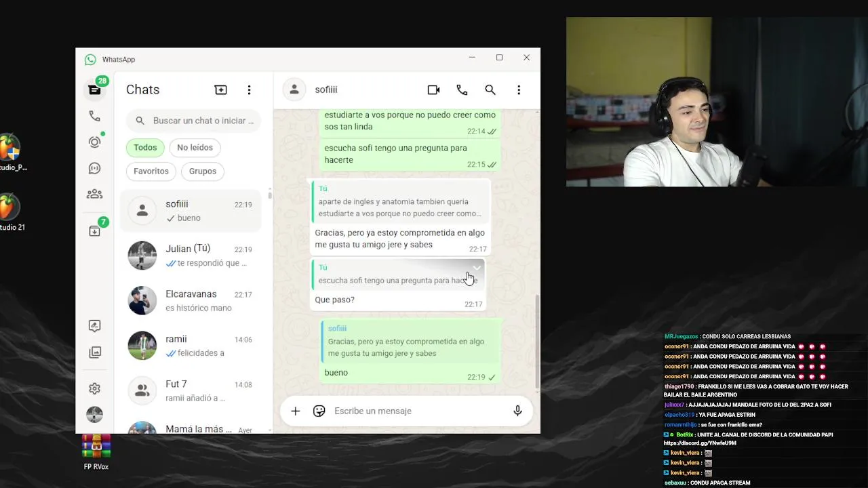Open the Mamá la más chat
868x488 pixels.
[x=191, y=426]
